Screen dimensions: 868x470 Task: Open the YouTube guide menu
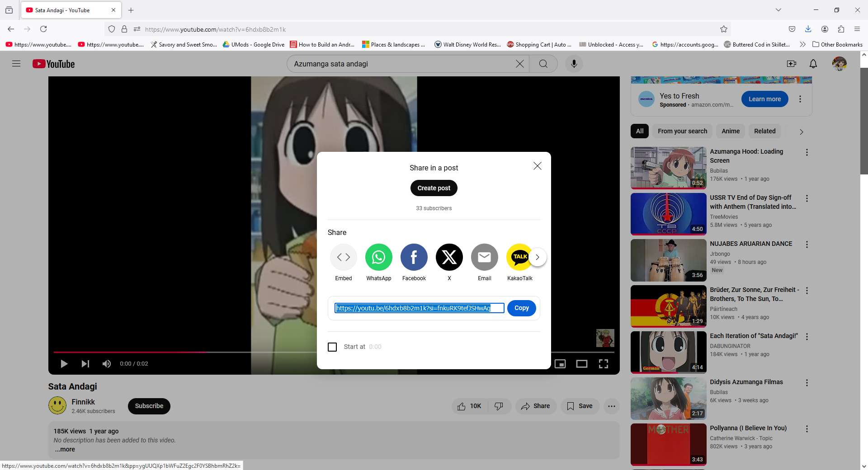pos(16,64)
